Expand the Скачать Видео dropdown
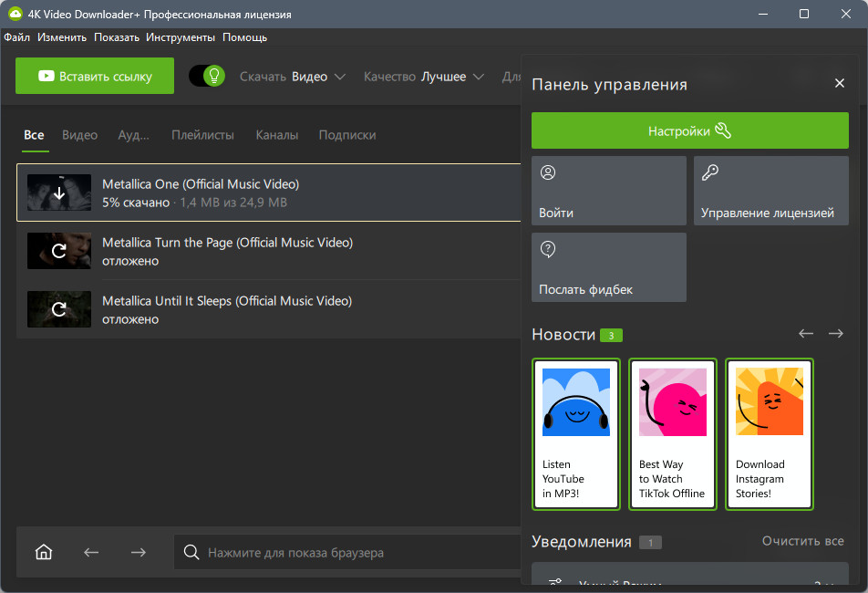 pos(293,77)
